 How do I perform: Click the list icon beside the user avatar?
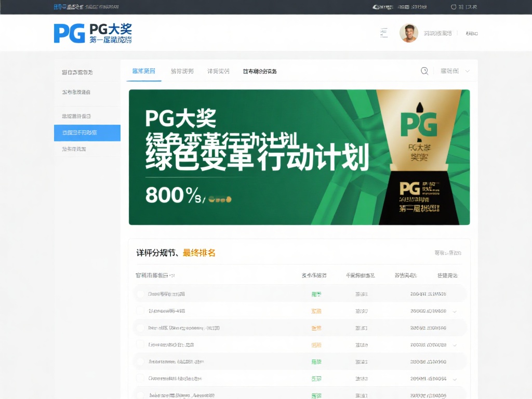point(384,32)
